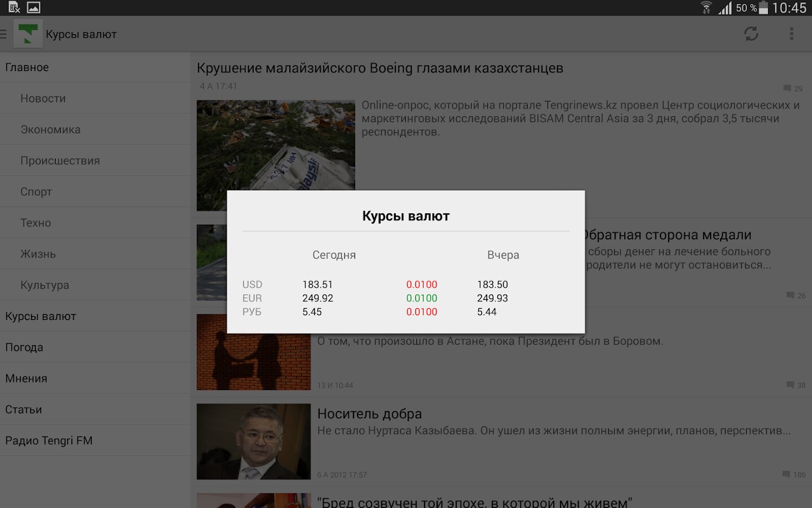Tap the Boeing wreckage photo thumbnail
812x508 pixels.
coord(276,144)
